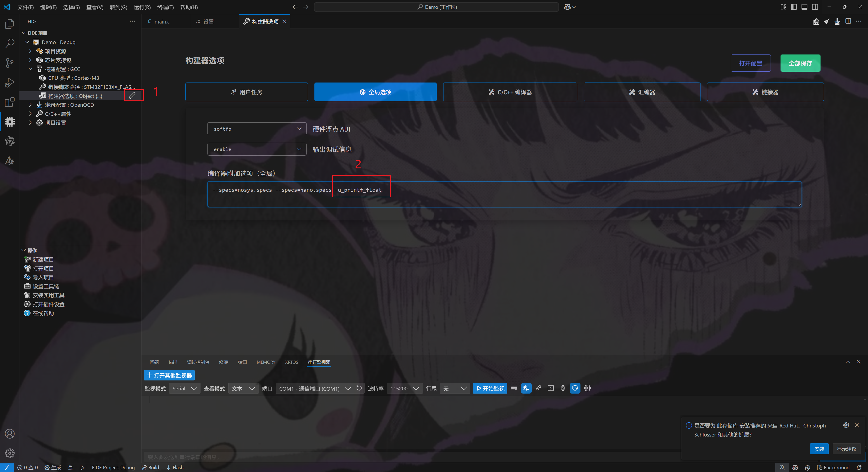Open the Explorer view in activity bar
This screenshot has height=472, width=868.
(x=10, y=24)
